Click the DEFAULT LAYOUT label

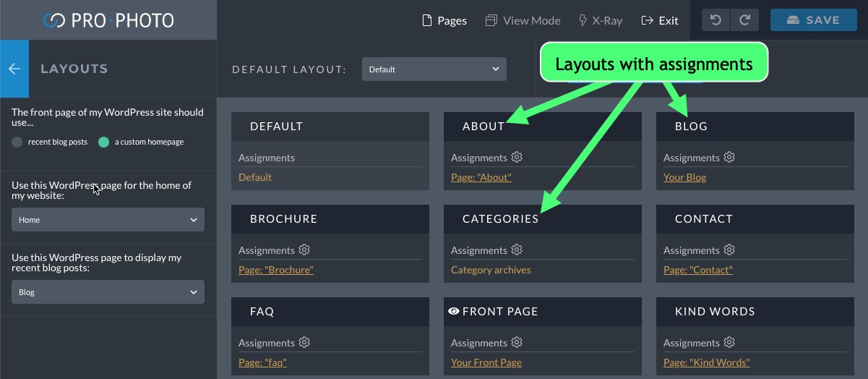pyautogui.click(x=289, y=69)
